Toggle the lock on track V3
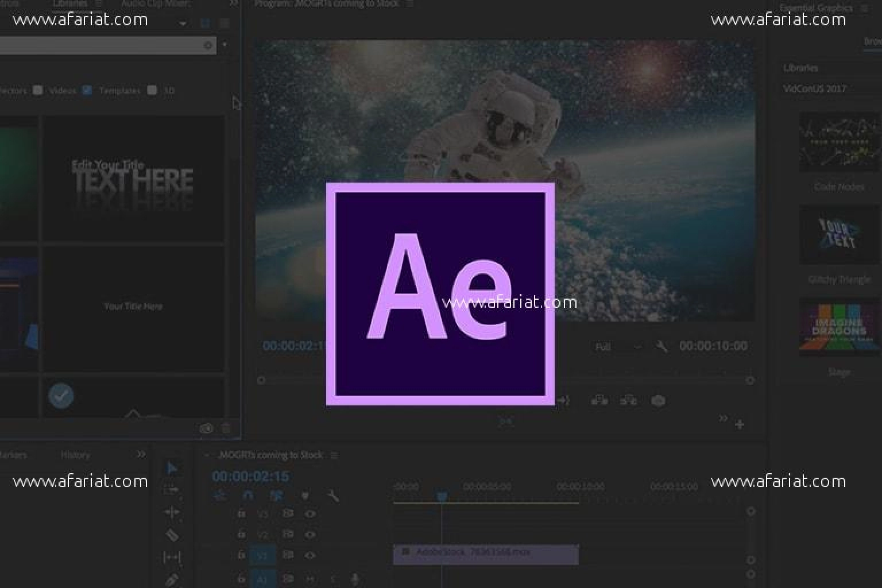882x588 pixels. click(242, 513)
